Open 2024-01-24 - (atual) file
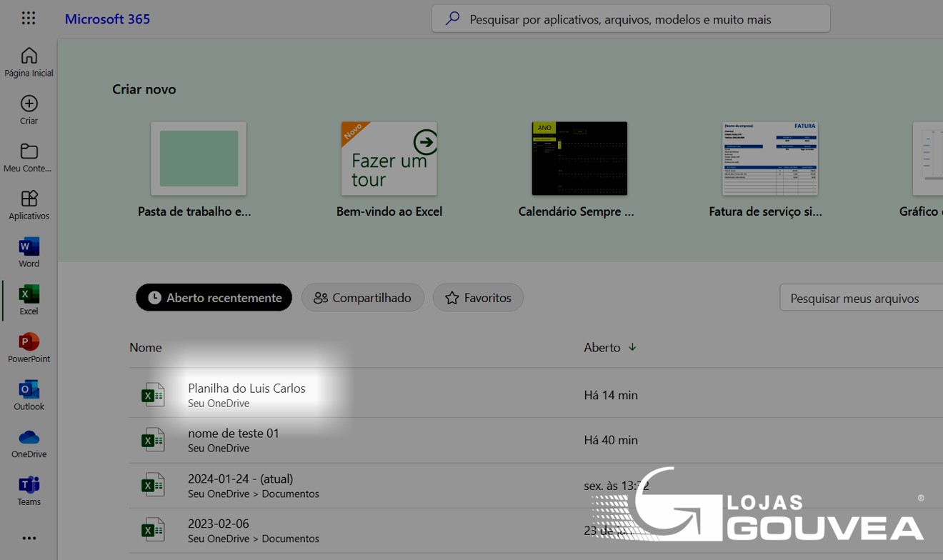Viewport: 943px width, 560px height. pyautogui.click(x=241, y=479)
